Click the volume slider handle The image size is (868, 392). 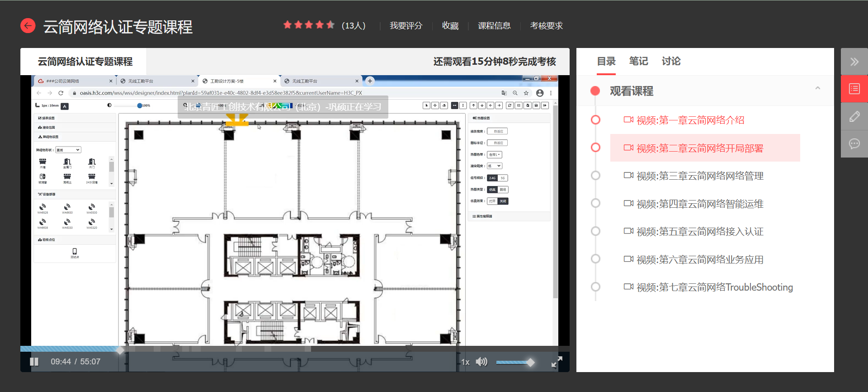[x=530, y=362]
